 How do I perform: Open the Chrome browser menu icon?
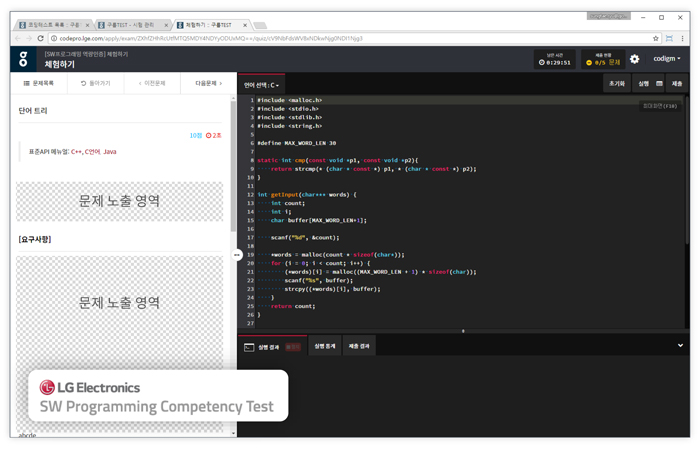[x=680, y=38]
